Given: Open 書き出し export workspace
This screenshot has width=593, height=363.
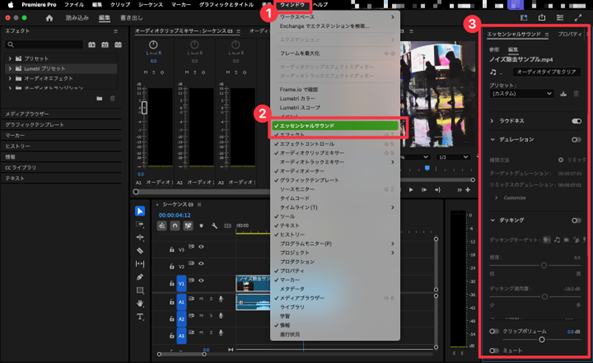Looking at the screenshot, I should [x=131, y=18].
